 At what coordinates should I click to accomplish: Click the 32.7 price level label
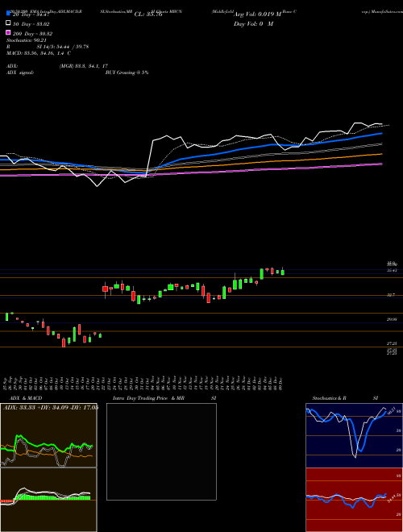click(x=392, y=295)
